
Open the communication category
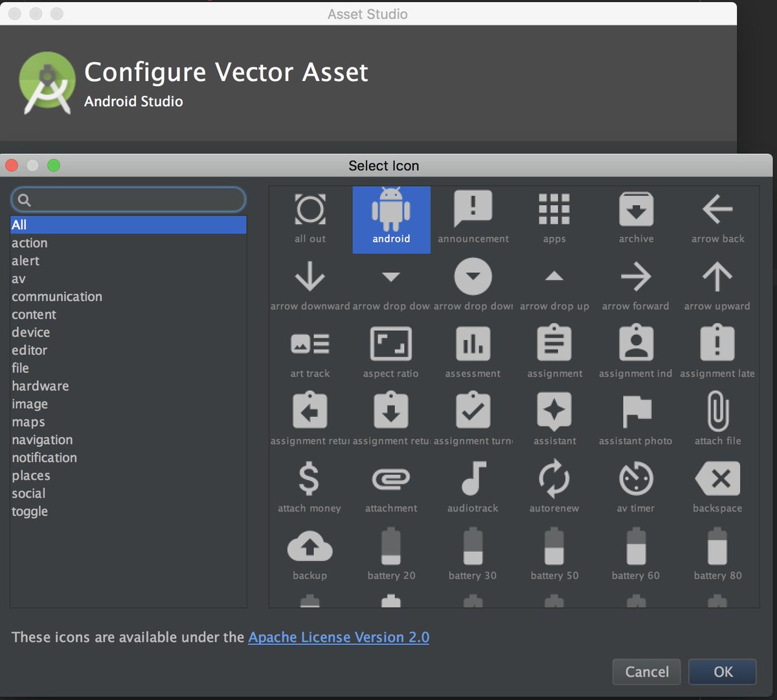[128, 297]
